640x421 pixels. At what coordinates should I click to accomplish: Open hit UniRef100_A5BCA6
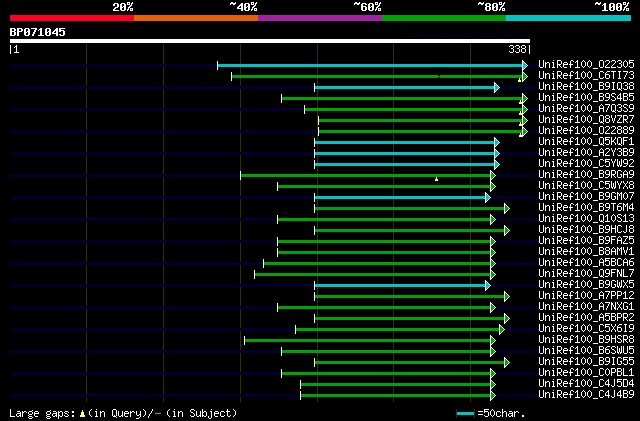pos(586,263)
